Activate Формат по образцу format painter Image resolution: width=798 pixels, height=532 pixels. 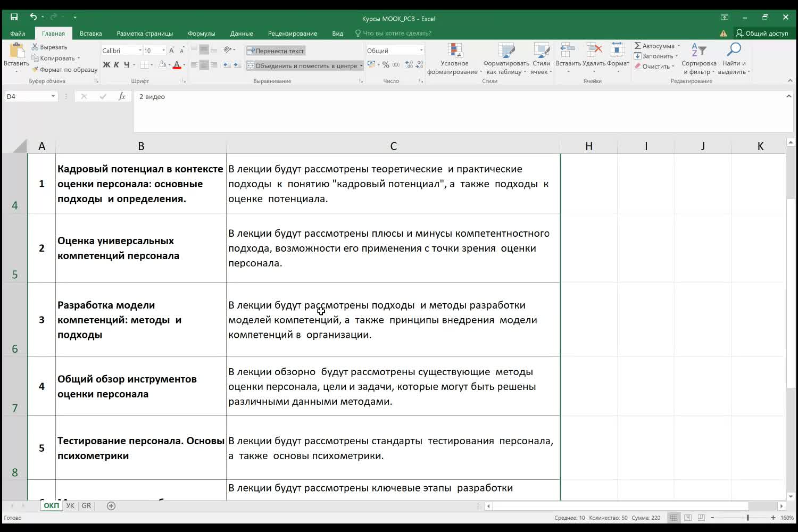(x=64, y=70)
